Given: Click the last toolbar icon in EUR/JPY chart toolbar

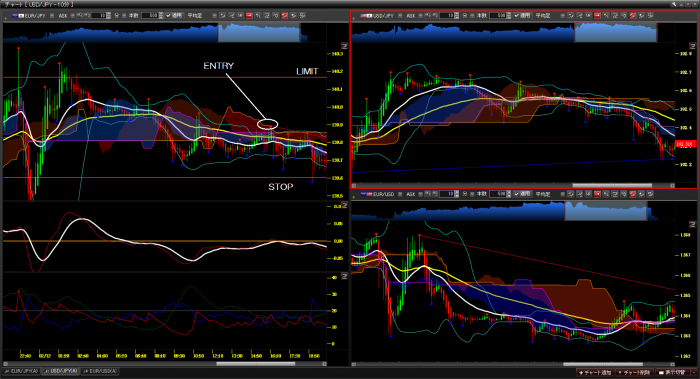Looking at the screenshot, I should [x=302, y=16].
